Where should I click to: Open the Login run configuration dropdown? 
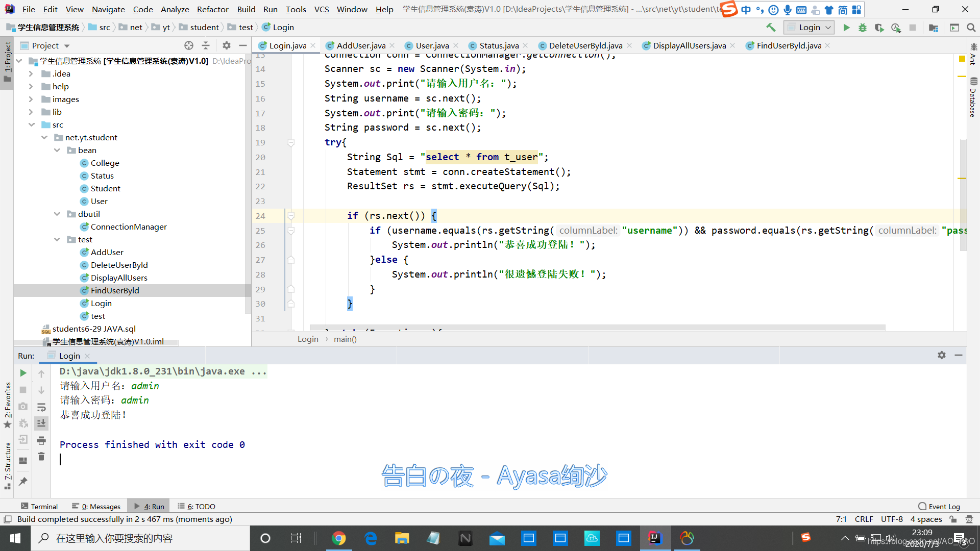pyautogui.click(x=810, y=28)
